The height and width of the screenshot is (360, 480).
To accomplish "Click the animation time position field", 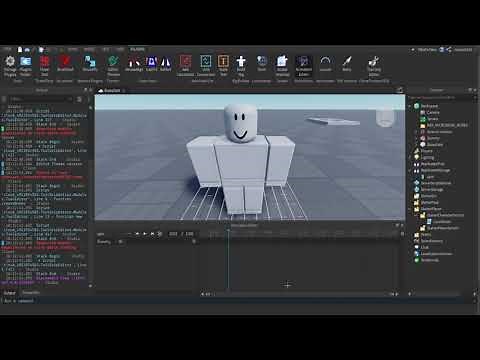I will [173, 234].
